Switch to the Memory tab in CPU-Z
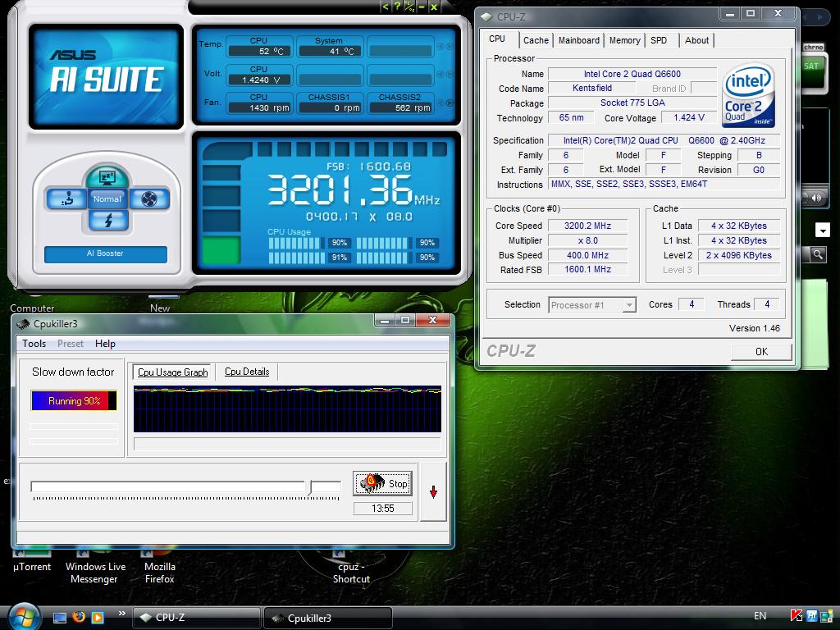This screenshot has width=840, height=630. tap(624, 40)
